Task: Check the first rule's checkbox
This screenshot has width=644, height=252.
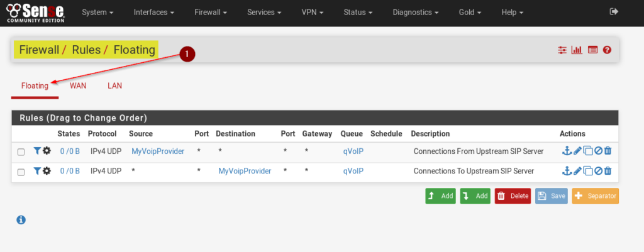Action: point(21,152)
